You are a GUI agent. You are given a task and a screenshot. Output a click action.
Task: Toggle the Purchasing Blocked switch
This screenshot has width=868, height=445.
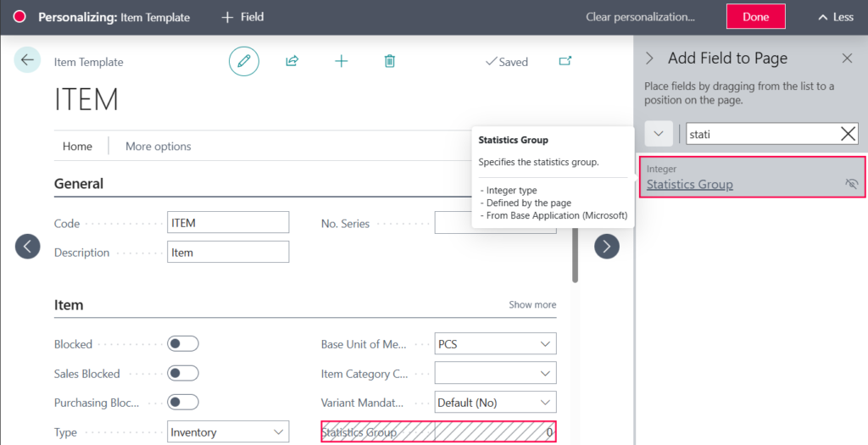183,403
